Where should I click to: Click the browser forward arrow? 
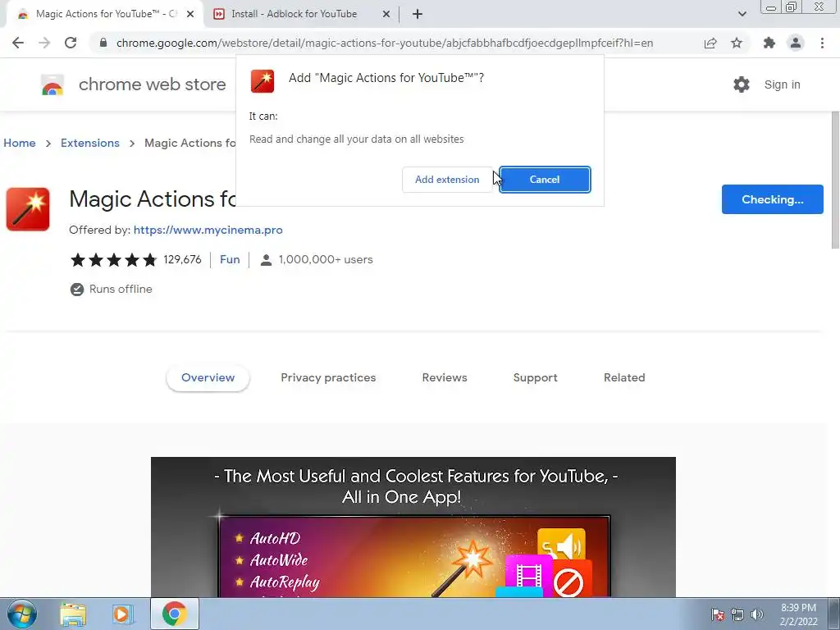click(44, 43)
